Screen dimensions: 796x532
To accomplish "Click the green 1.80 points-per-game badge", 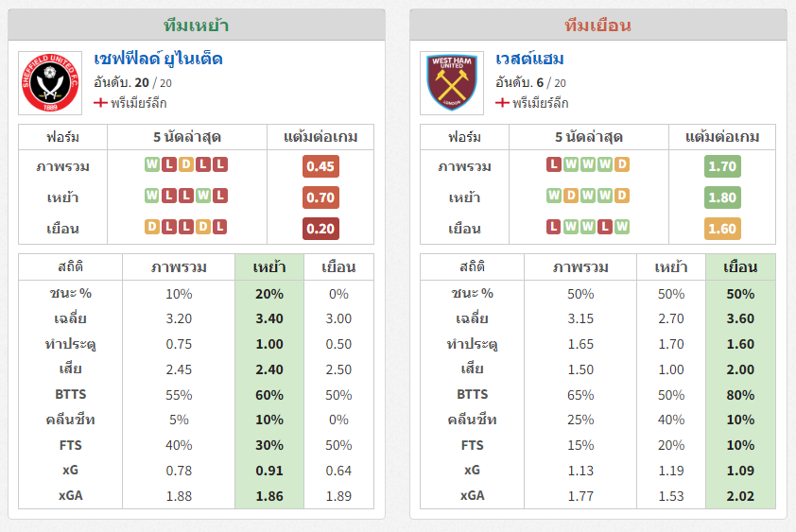I will tap(722, 197).
